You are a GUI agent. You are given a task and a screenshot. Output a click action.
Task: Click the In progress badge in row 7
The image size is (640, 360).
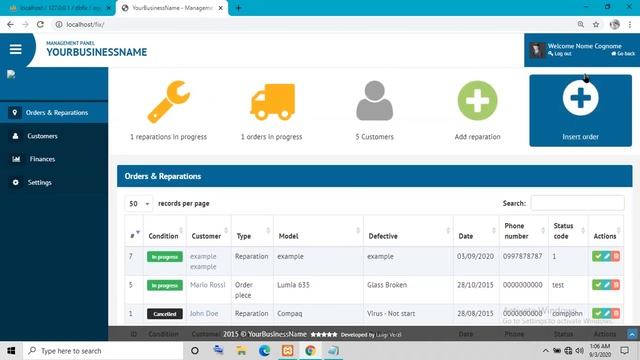(x=165, y=257)
